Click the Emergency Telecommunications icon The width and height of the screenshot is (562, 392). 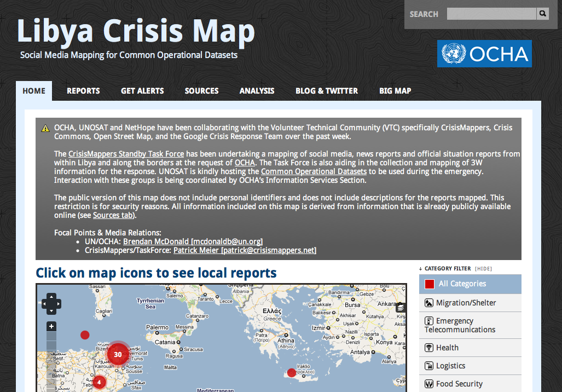click(429, 321)
